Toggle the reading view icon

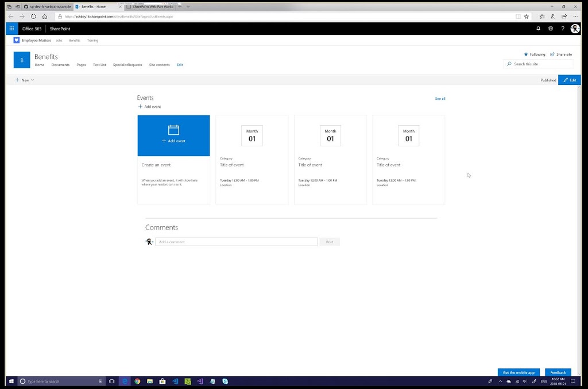coord(518,17)
